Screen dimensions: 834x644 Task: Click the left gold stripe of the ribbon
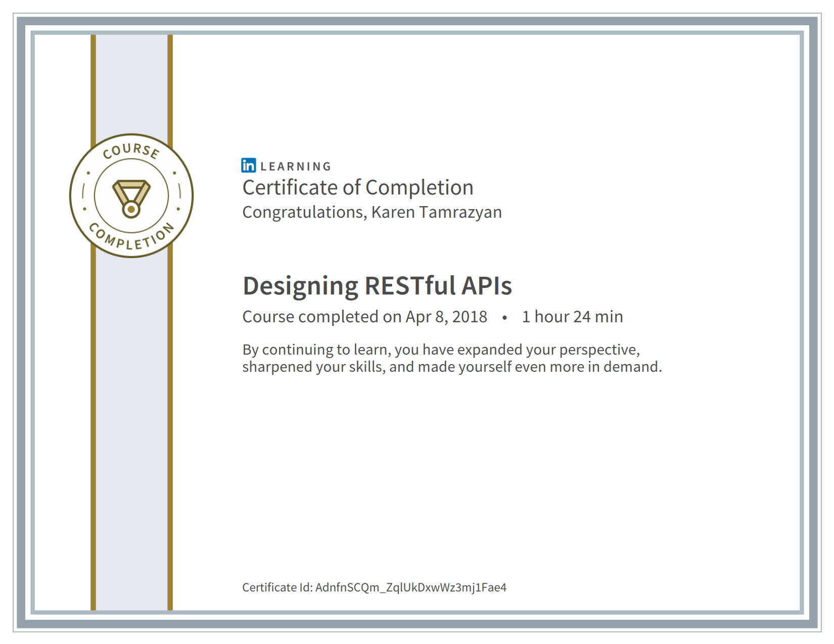[x=93, y=429]
